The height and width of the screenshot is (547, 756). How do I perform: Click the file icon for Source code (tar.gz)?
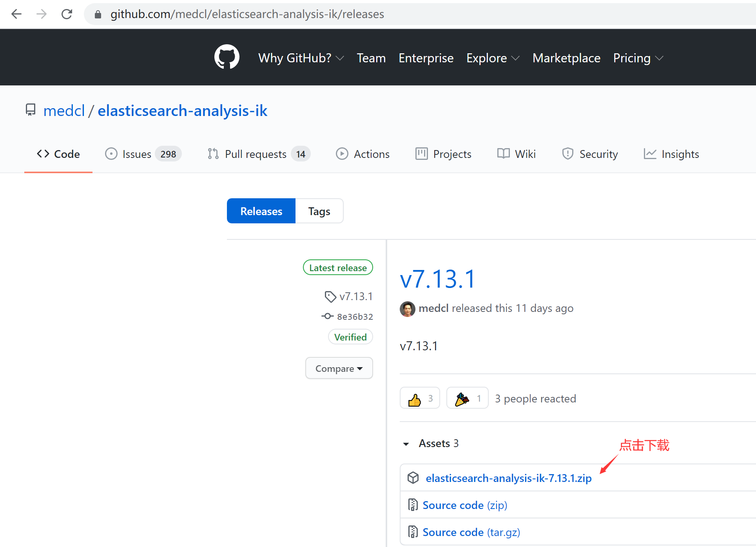click(x=413, y=532)
